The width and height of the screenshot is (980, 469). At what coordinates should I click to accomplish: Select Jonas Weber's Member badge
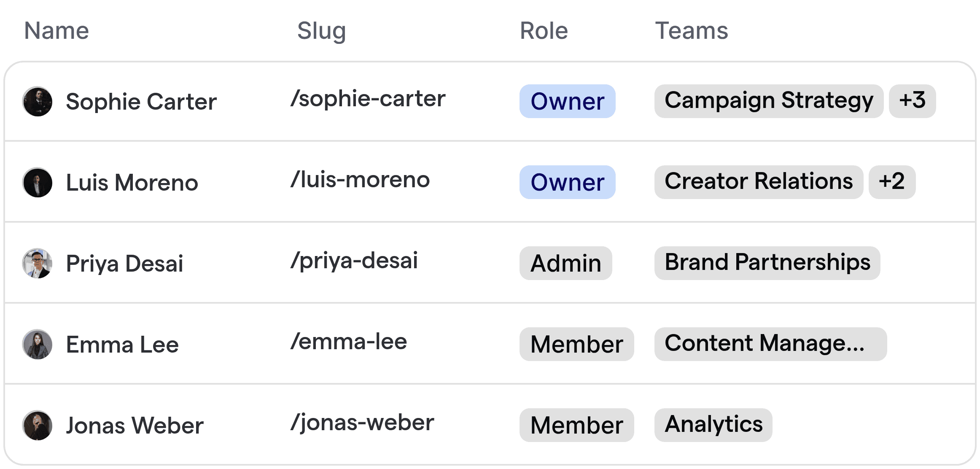[576, 425]
